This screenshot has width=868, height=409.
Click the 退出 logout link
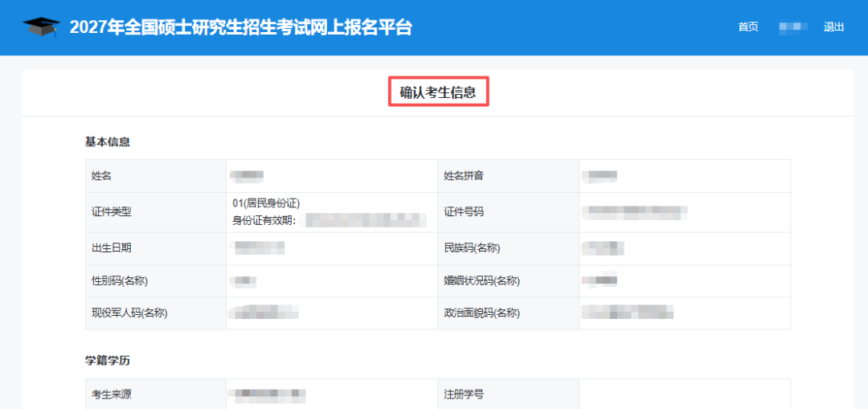pos(833,27)
